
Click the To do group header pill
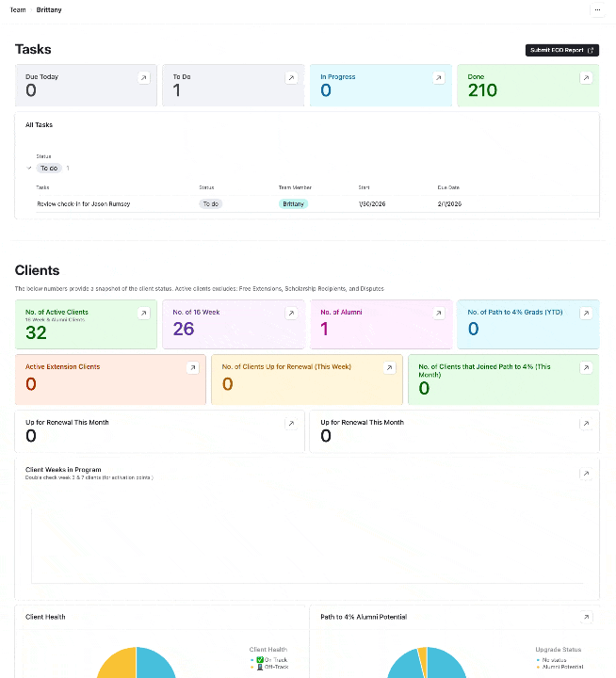(49, 168)
